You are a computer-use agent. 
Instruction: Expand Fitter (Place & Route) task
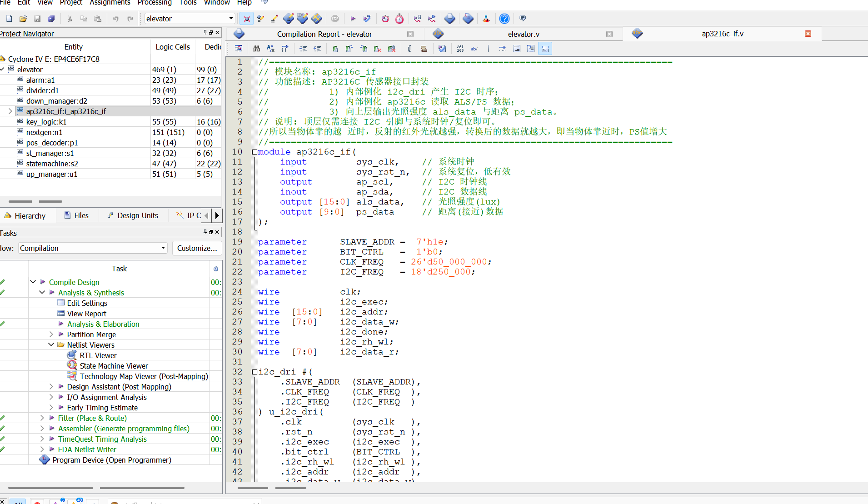point(42,418)
